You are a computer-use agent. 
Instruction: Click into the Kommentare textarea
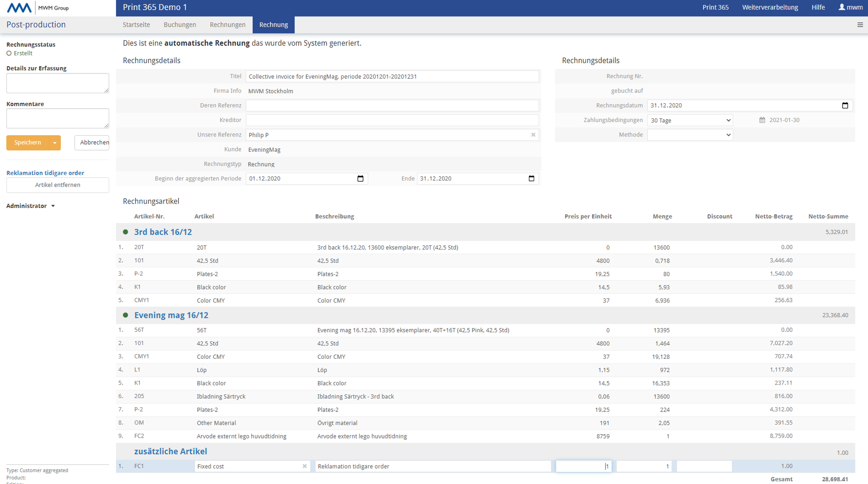pyautogui.click(x=58, y=118)
